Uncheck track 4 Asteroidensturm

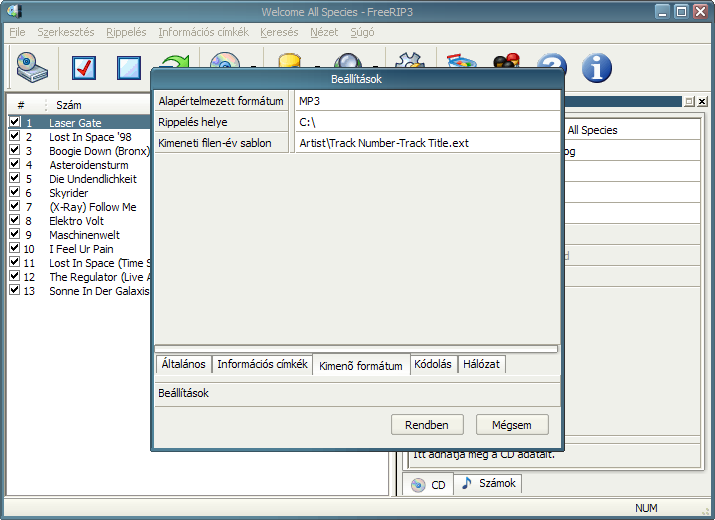pos(15,164)
